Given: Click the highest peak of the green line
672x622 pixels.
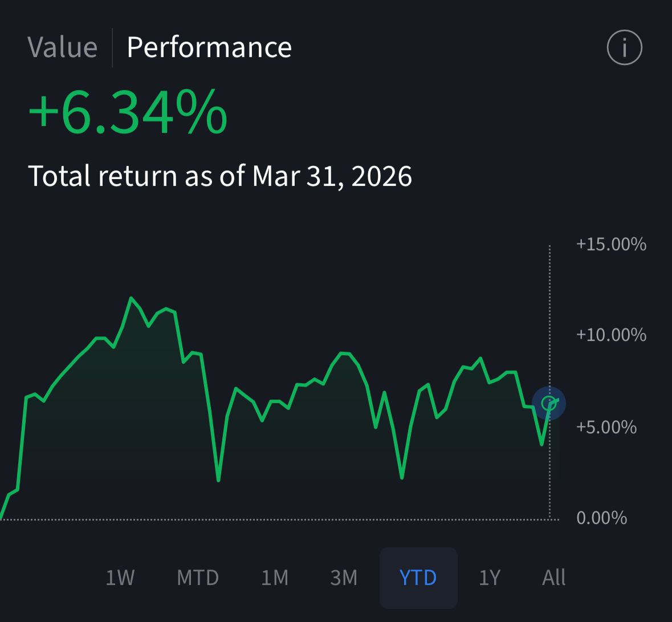Looking at the screenshot, I should (131, 298).
